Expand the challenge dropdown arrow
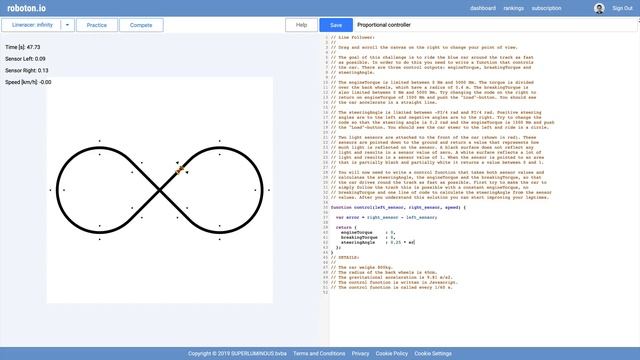Image resolution: width=640 pixels, height=360 pixels. pos(67,25)
